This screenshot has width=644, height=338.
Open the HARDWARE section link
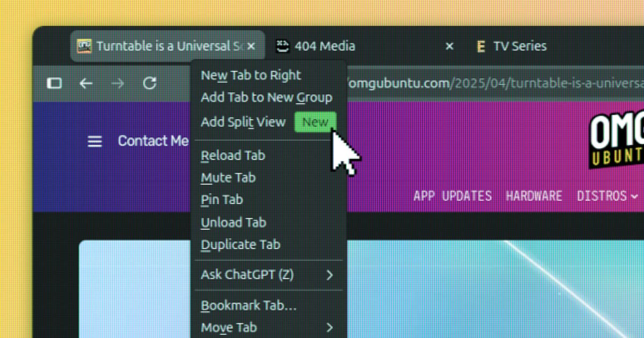(534, 196)
